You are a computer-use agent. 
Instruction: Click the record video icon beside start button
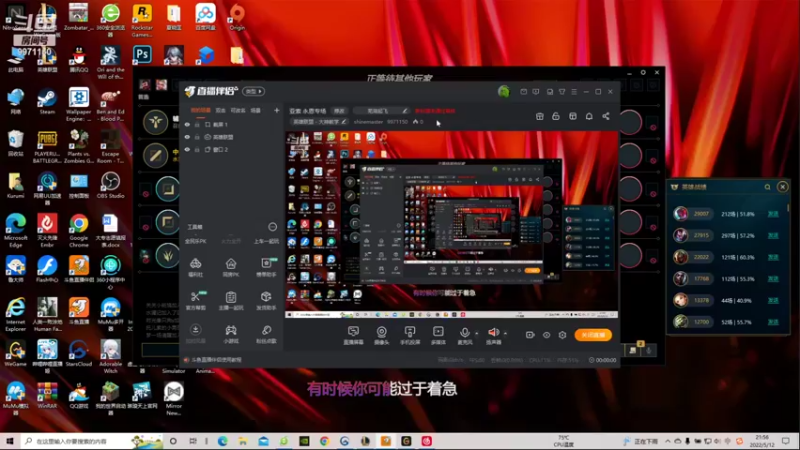click(x=530, y=335)
